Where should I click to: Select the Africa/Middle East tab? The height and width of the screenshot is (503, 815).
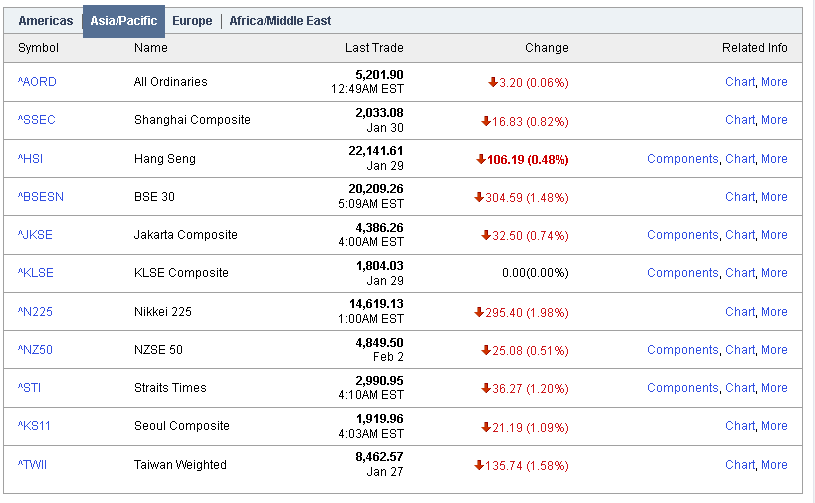click(x=280, y=21)
